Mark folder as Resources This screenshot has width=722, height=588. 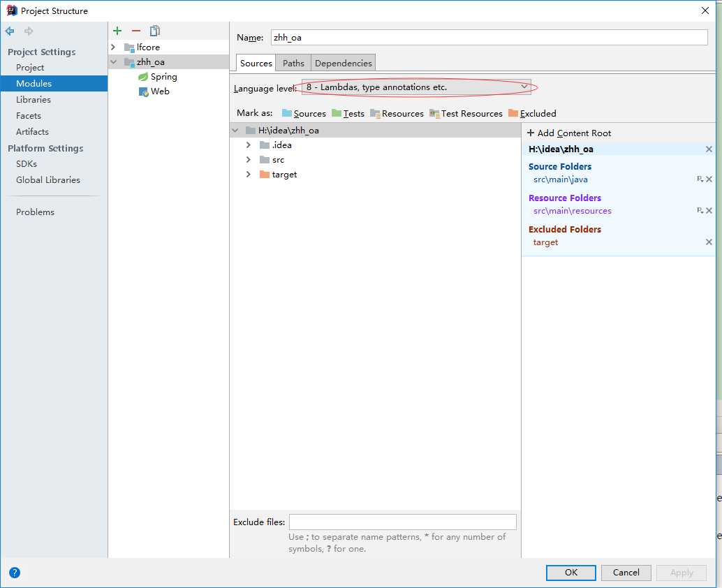(x=397, y=113)
